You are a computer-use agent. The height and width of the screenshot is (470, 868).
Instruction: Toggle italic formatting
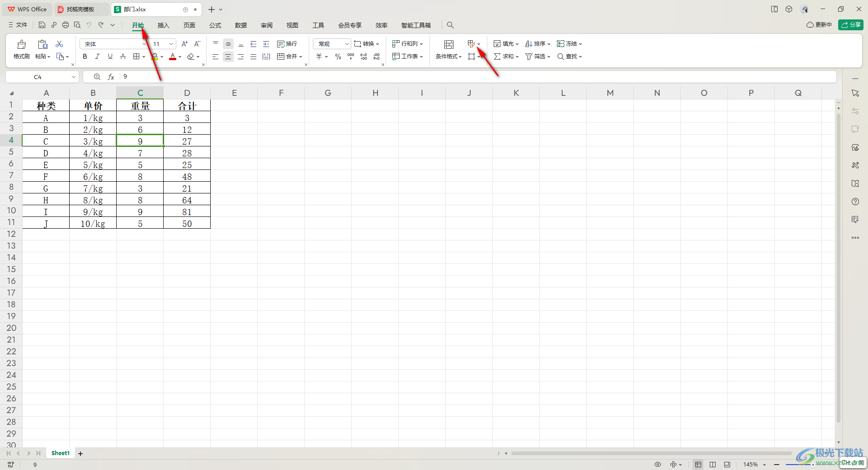pyautogui.click(x=97, y=56)
